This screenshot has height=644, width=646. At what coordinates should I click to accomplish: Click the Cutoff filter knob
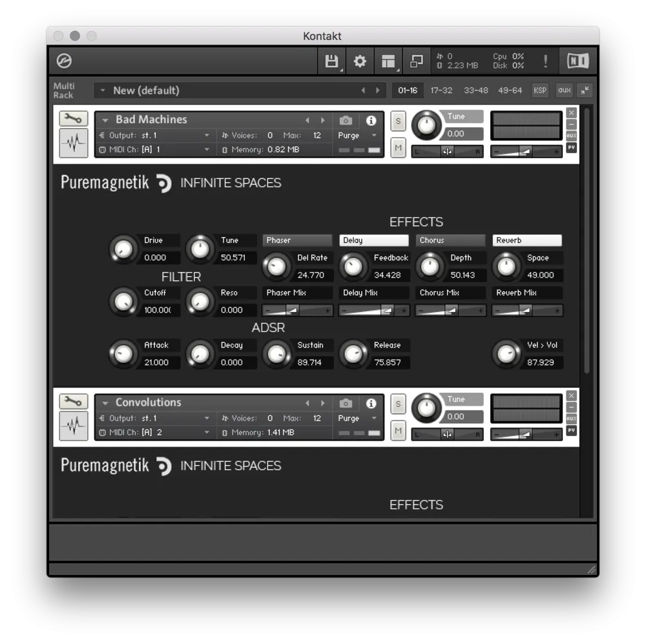coord(123,302)
